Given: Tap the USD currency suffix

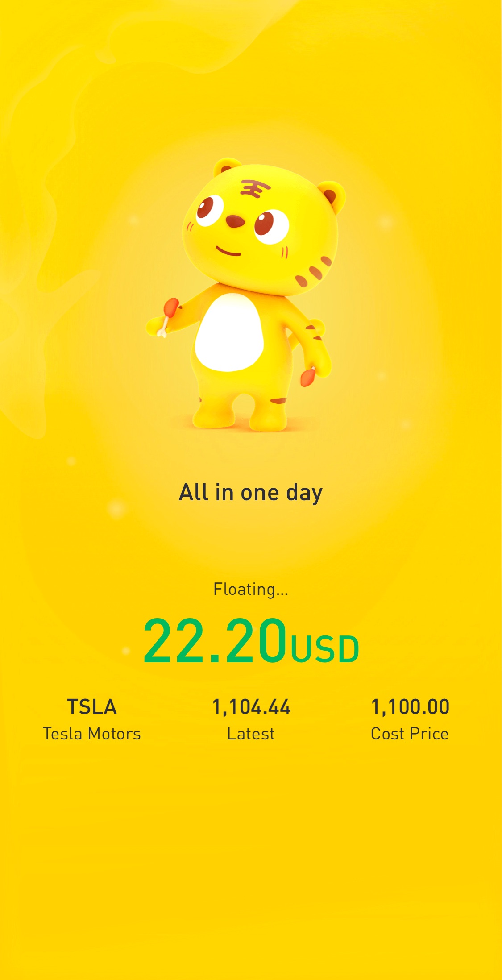Looking at the screenshot, I should click(x=325, y=648).
